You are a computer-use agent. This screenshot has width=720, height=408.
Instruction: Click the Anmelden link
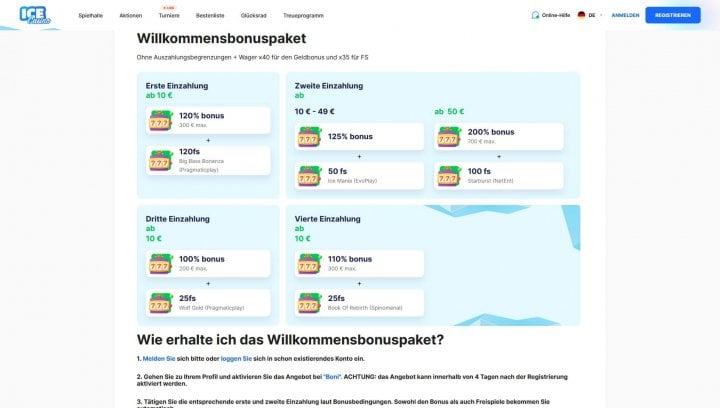coord(625,15)
